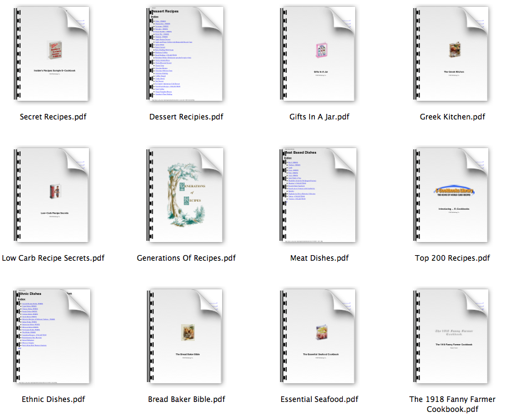
Task: Click the Generations Of Recipes tree-cover icon
Action: (186, 195)
